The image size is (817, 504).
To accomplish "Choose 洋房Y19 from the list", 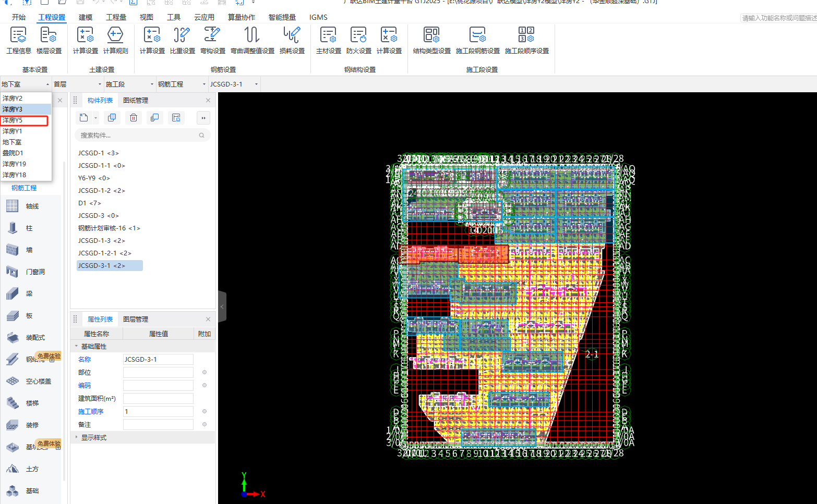I will [x=25, y=164].
